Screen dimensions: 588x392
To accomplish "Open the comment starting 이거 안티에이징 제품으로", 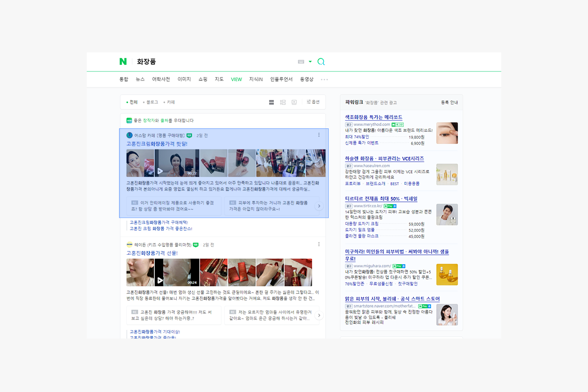I will 174,206.
